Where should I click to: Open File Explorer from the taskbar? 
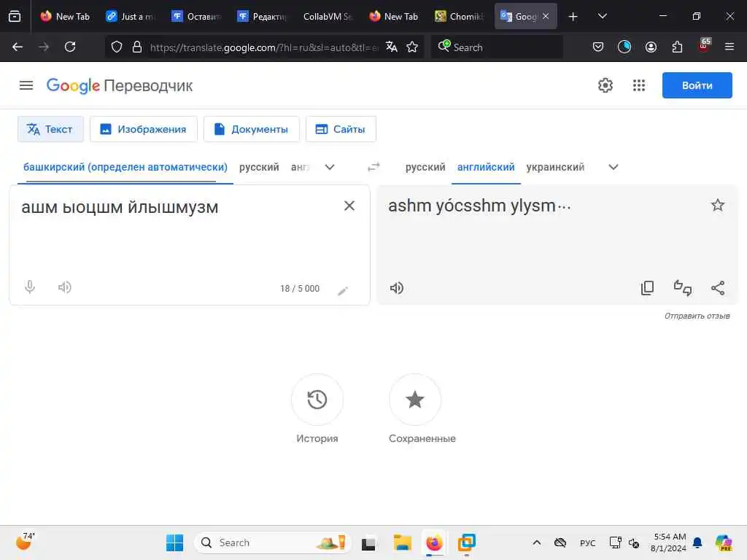[x=402, y=542]
